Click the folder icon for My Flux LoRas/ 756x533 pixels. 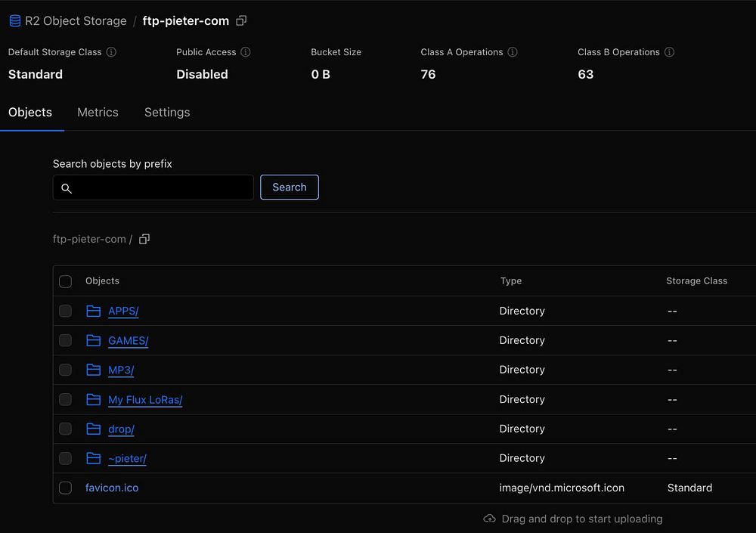(94, 399)
